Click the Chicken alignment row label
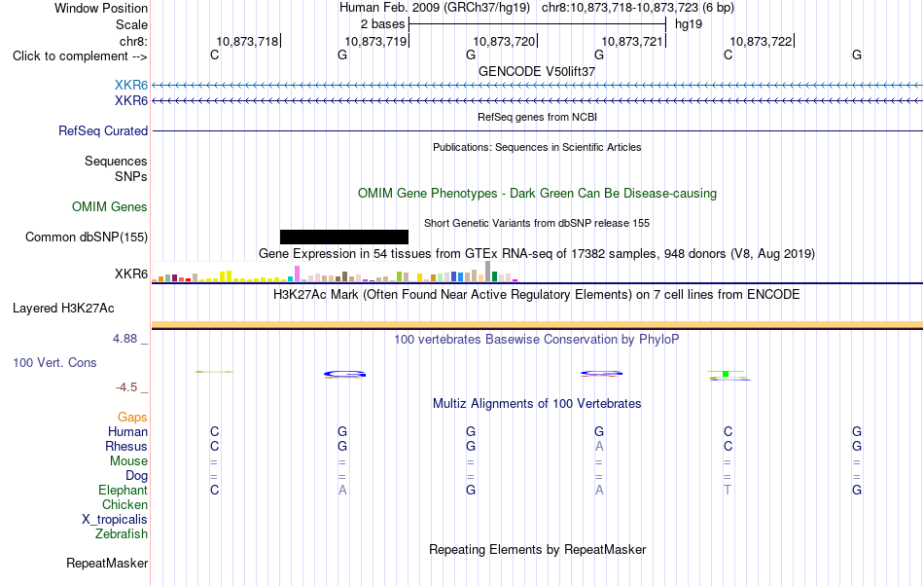Viewport: 924px width, 586px height. click(x=124, y=504)
